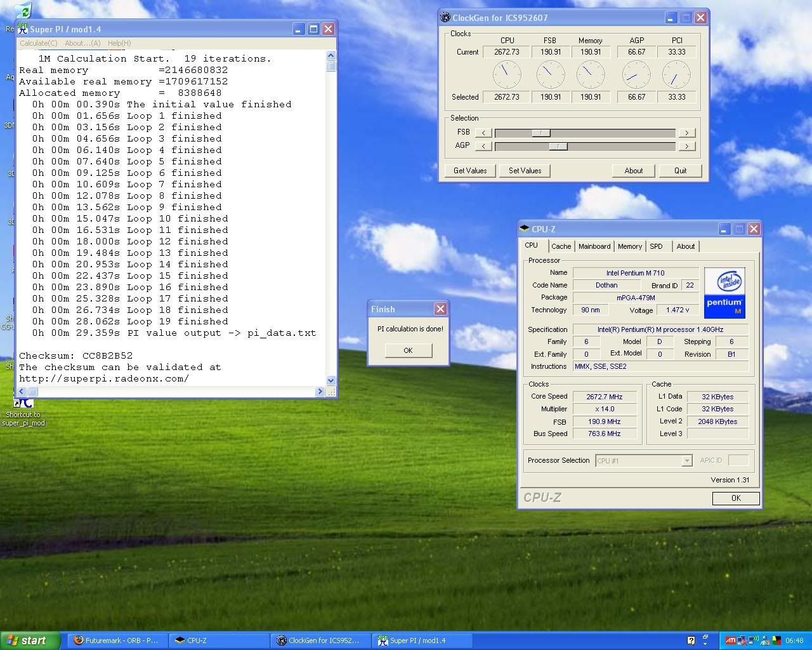Viewport: 812px width, 650px height.
Task: Click the Intel Pentium M logo in CPU-Z
Action: pyautogui.click(x=724, y=293)
